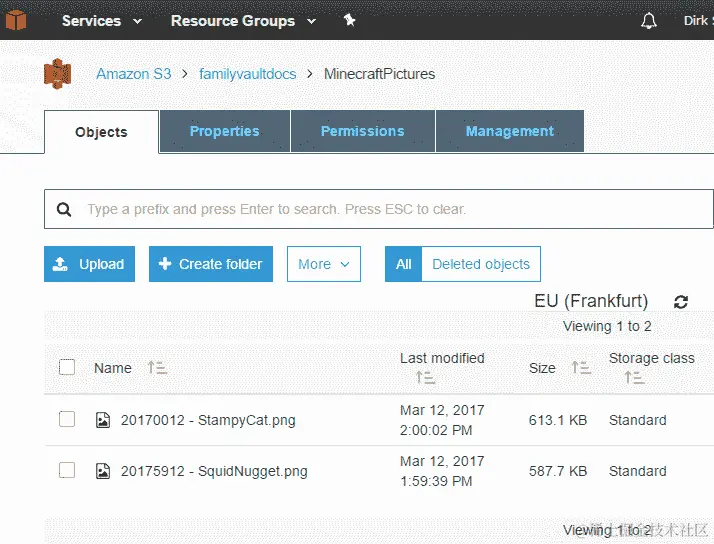Switch to the Objects tab
Screen dimensions: 714x544
(x=102, y=132)
